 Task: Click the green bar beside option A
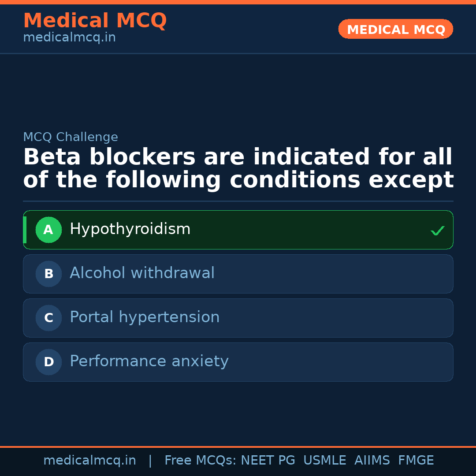(25, 230)
